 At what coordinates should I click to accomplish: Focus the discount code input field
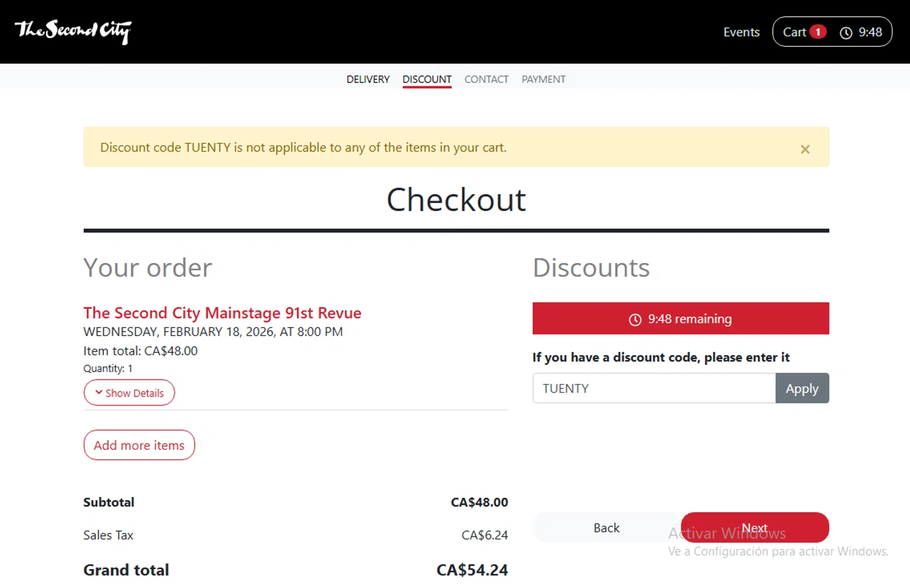tap(653, 389)
